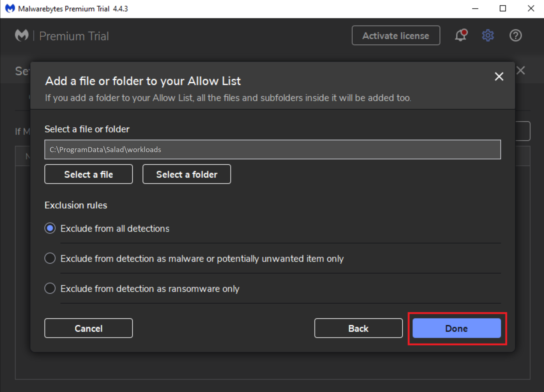This screenshot has height=392, width=544.
Task: Open Settings via the gear icon
Action: click(488, 36)
